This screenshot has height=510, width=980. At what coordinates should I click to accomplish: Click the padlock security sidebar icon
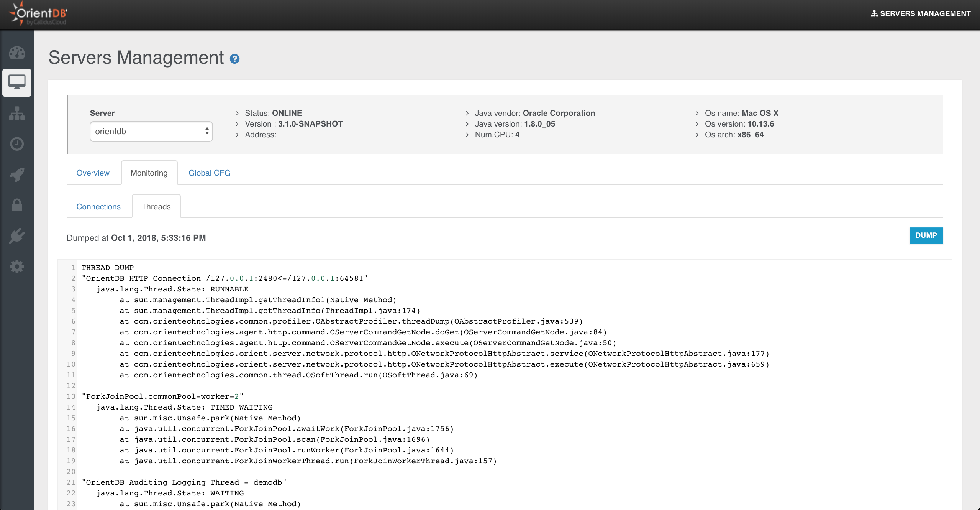coord(17,205)
